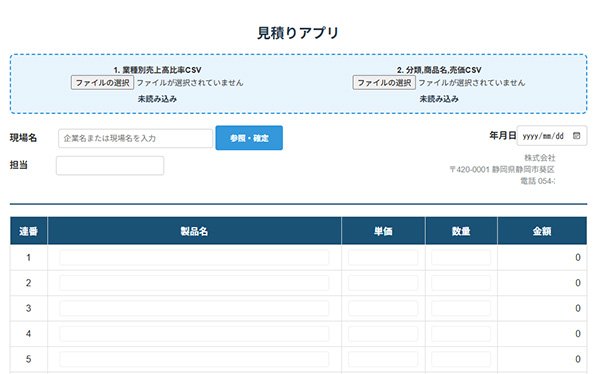Click the 製品名 column header
The width and height of the screenshot is (600, 374).
[194, 231]
